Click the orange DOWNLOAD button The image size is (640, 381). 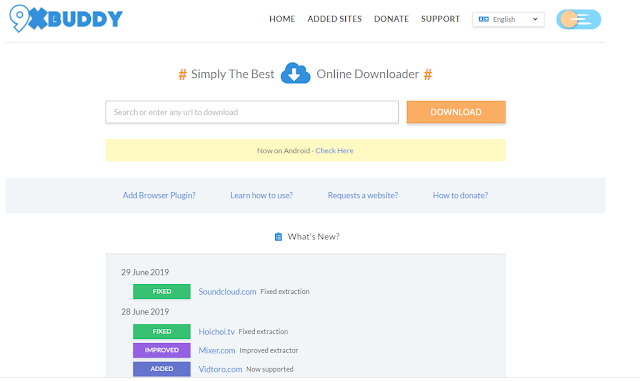(x=456, y=112)
